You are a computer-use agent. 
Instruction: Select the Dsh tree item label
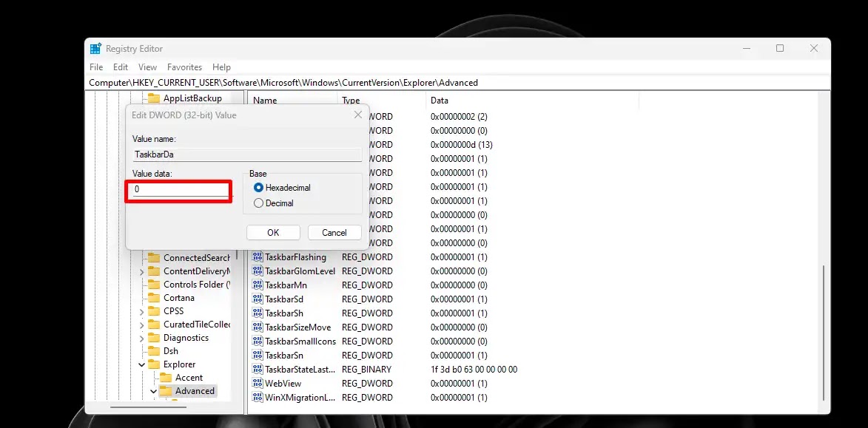(170, 350)
